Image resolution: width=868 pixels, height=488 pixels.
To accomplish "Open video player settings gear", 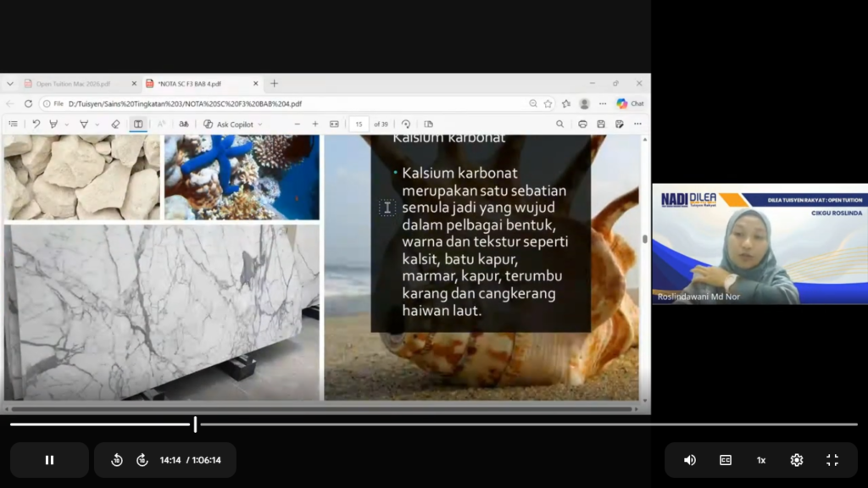I will tap(797, 460).
